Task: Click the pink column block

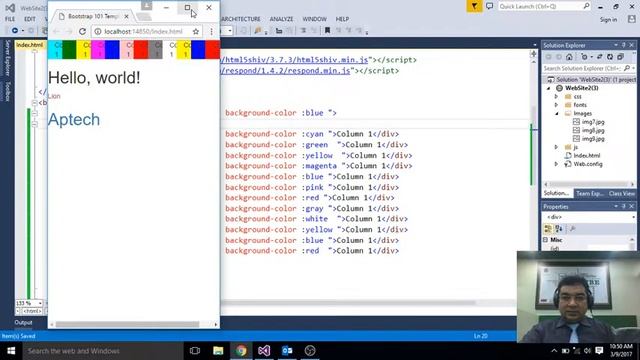Action: pos(127,49)
